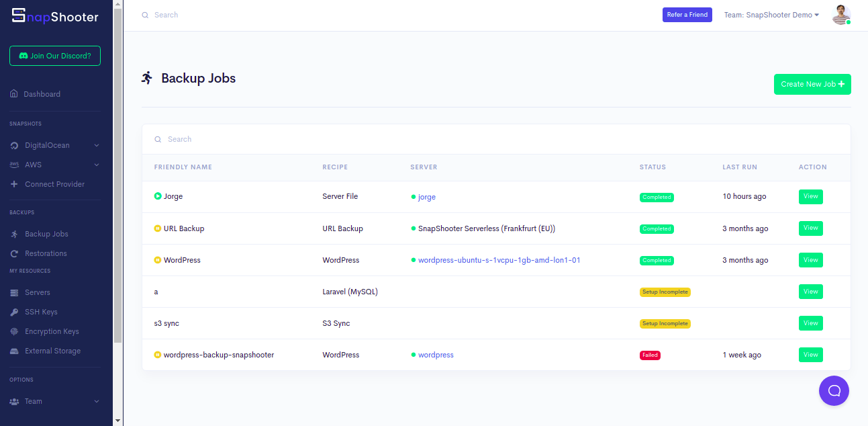This screenshot has height=426, width=868.
Task: Click the Failed status badge
Action: point(650,355)
